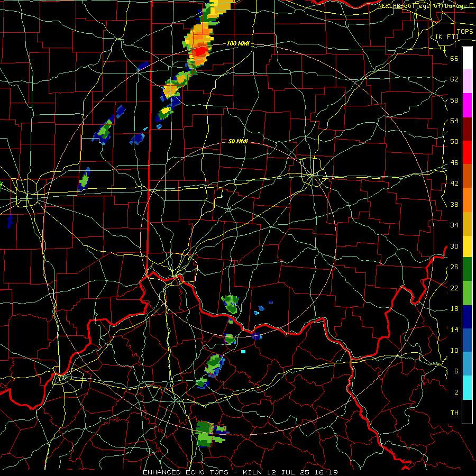The image size is (476, 476).
Task: Click the 50 NMI range ring label
Action: click(x=238, y=141)
